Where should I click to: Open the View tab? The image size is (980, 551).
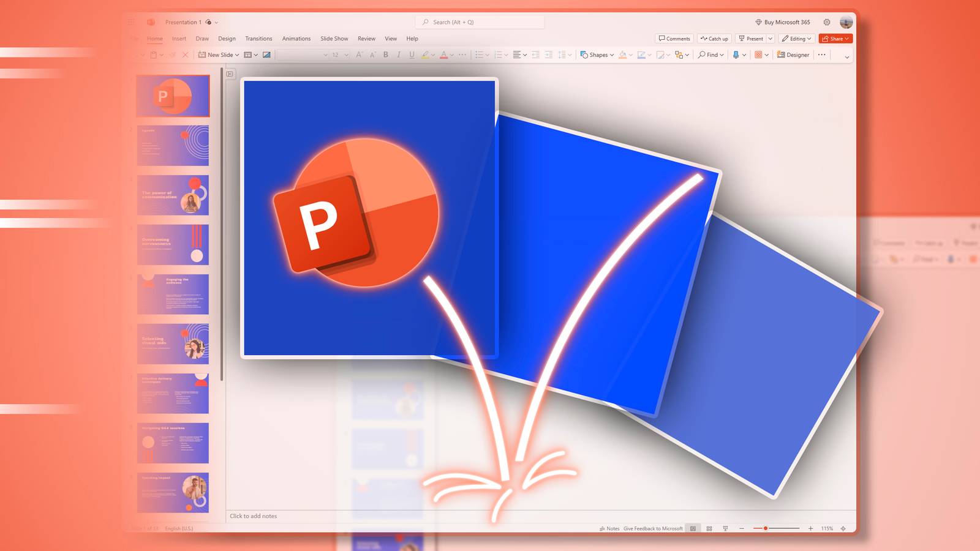(391, 39)
